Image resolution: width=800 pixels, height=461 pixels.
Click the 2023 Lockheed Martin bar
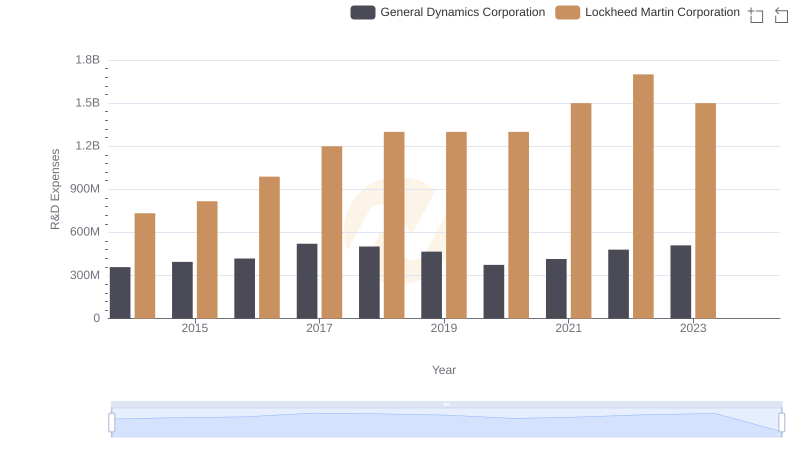click(x=705, y=211)
